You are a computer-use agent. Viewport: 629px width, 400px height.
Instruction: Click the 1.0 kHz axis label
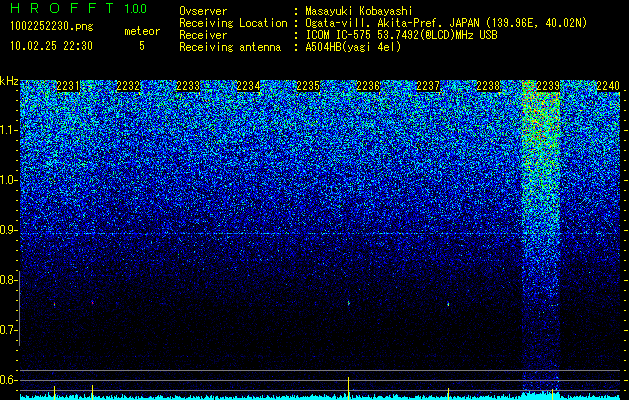pyautogui.click(x=8, y=180)
